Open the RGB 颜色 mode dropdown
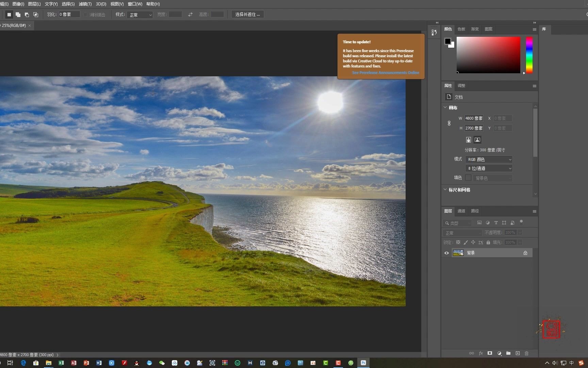The image size is (588, 368). click(x=489, y=159)
